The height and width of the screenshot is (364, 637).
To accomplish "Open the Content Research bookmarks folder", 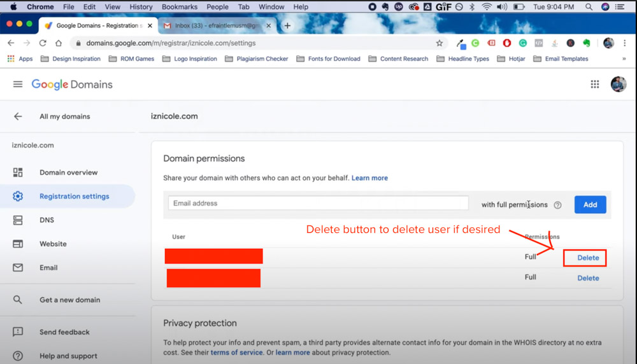I will click(x=399, y=59).
